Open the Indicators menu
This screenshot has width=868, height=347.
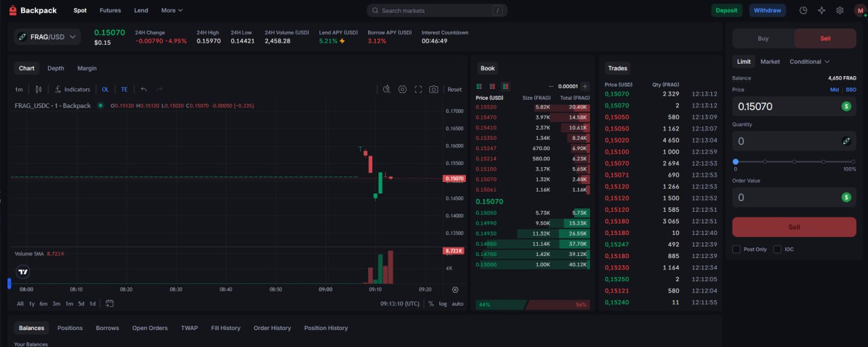click(x=73, y=89)
